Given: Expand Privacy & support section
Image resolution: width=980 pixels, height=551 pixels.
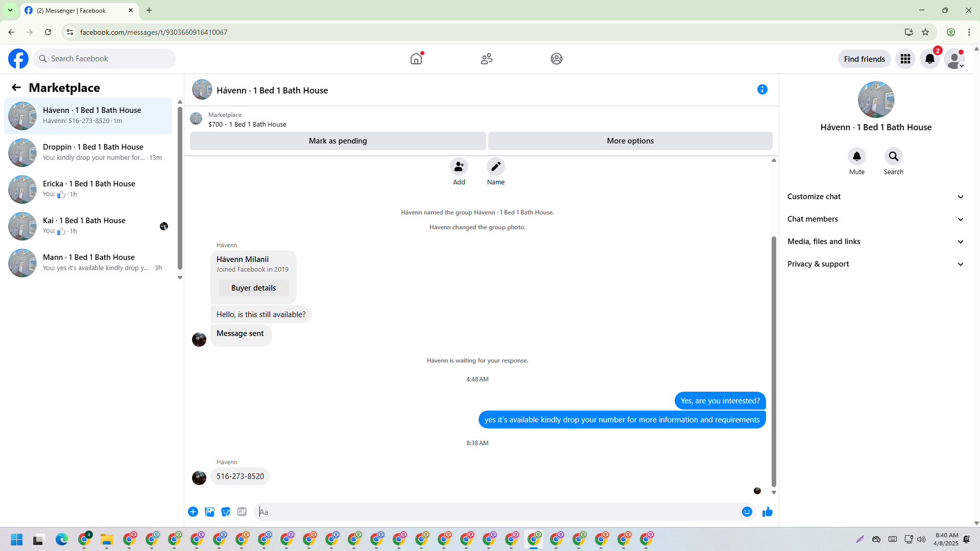Looking at the screenshot, I should click(876, 264).
